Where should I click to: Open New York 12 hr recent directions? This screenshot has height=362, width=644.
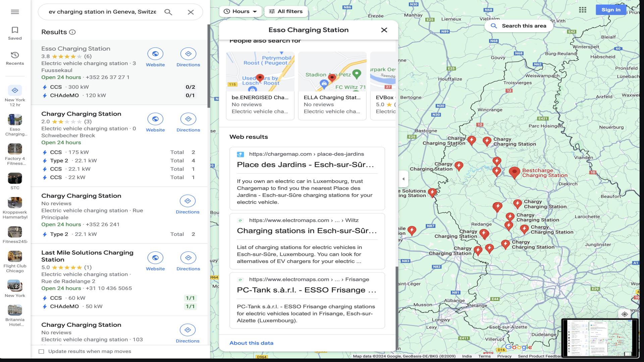[15, 96]
